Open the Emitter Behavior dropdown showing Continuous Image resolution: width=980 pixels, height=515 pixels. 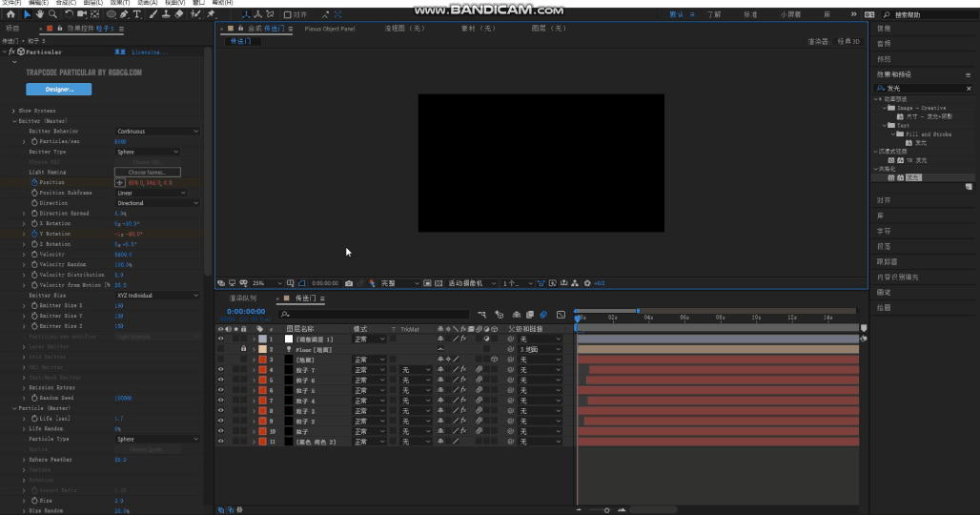coord(156,131)
